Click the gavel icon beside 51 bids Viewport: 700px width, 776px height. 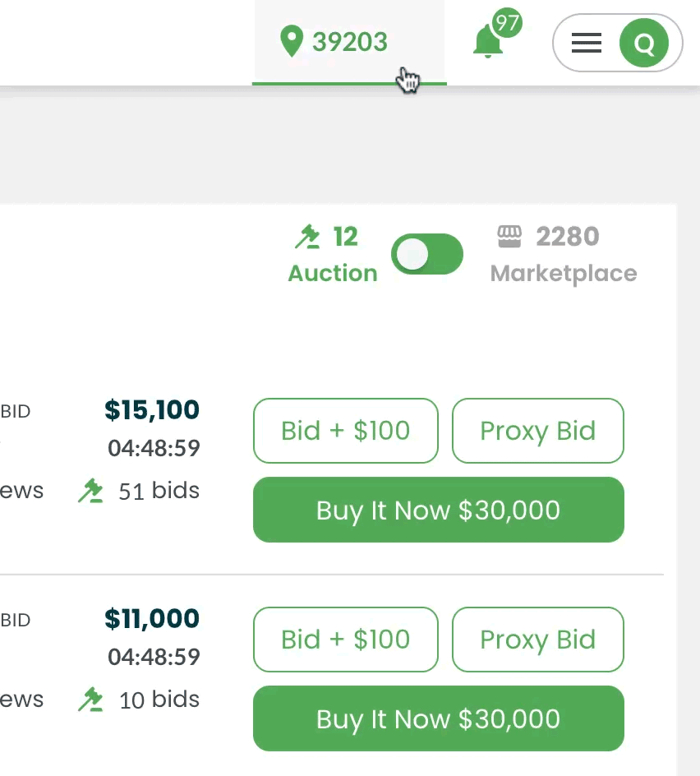[90, 491]
